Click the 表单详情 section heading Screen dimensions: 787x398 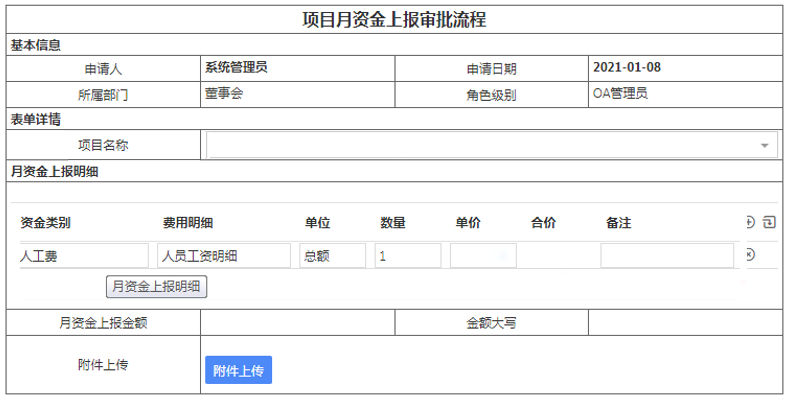click(x=36, y=119)
